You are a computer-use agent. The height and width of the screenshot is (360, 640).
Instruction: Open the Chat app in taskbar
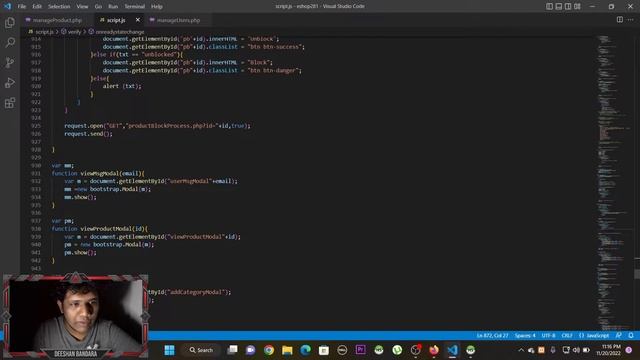pyautogui.click(x=250, y=350)
